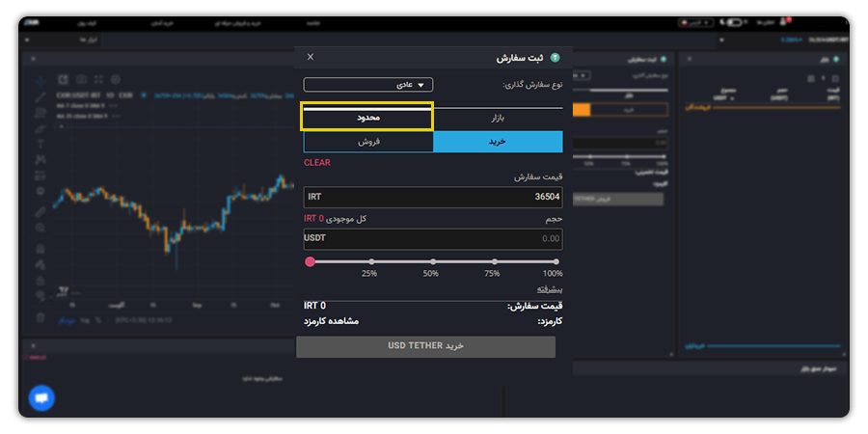Select the pattern drawing tool
This screenshot has width=868, height=434.
click(x=40, y=159)
